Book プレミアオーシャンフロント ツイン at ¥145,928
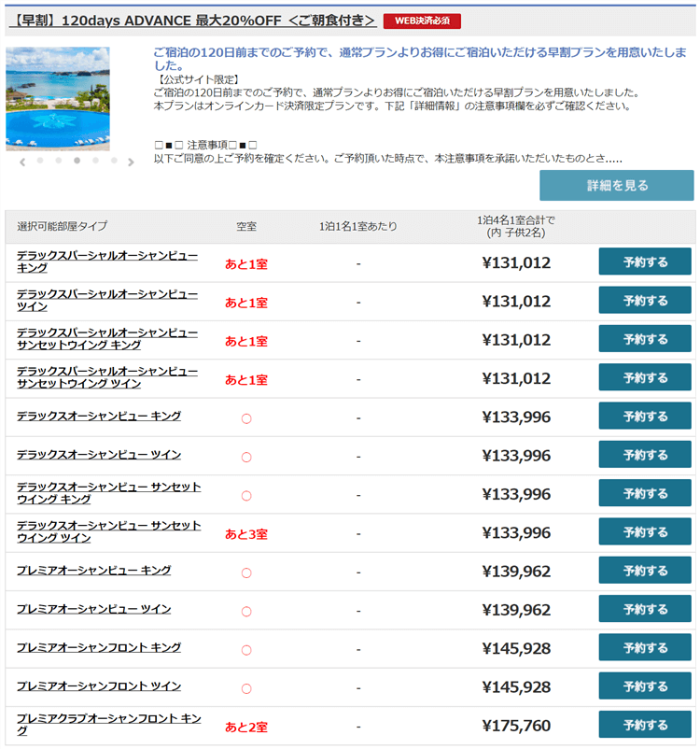Screen dimensions: 700x749 coord(645,686)
